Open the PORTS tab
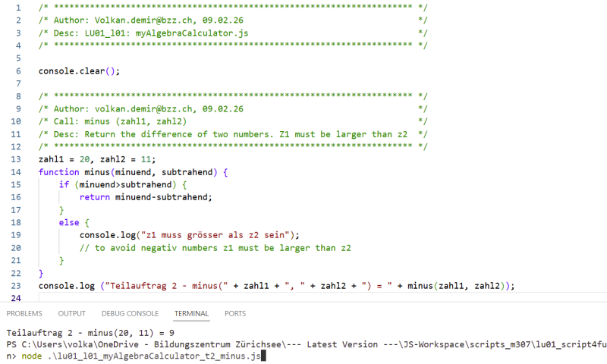Screen dimensions: 607x364 (x=235, y=313)
